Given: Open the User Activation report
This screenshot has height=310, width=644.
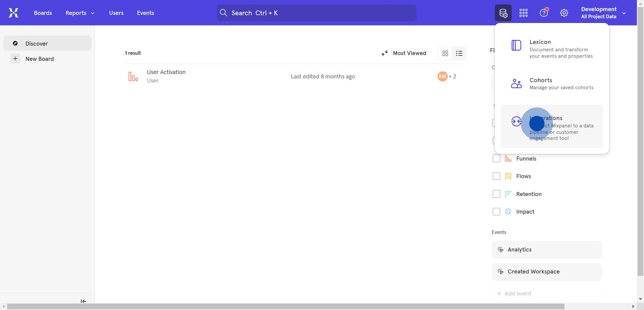Looking at the screenshot, I should click(x=166, y=72).
